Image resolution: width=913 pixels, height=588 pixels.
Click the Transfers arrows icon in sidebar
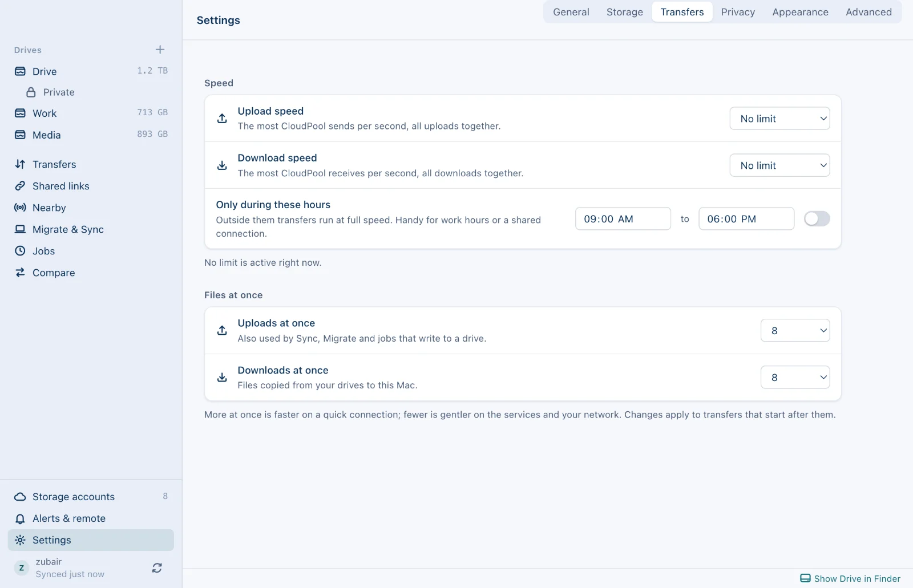20,164
